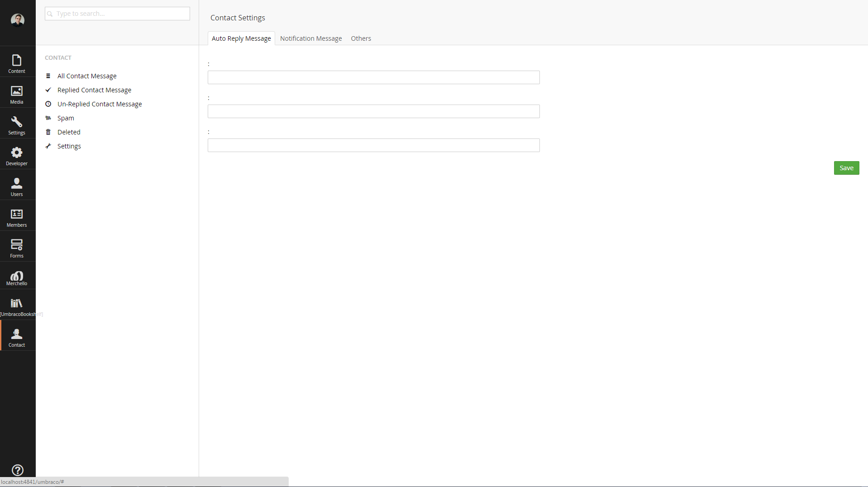Click the Spam tree icon
This screenshot has height=487, width=868.
pyautogui.click(x=48, y=118)
